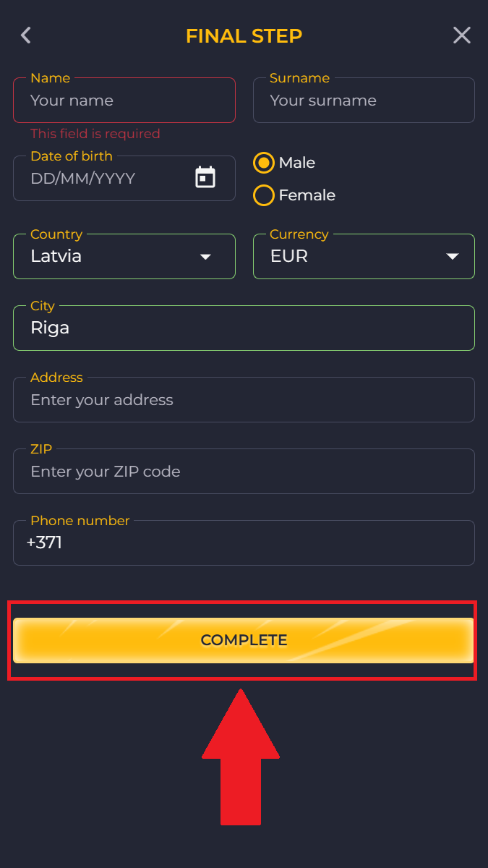
Task: Click the Currency dropdown arrow icon
Action: click(x=453, y=257)
